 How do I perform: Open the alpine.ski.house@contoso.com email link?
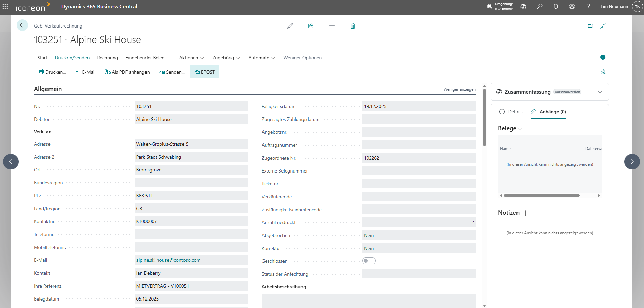(x=168, y=260)
